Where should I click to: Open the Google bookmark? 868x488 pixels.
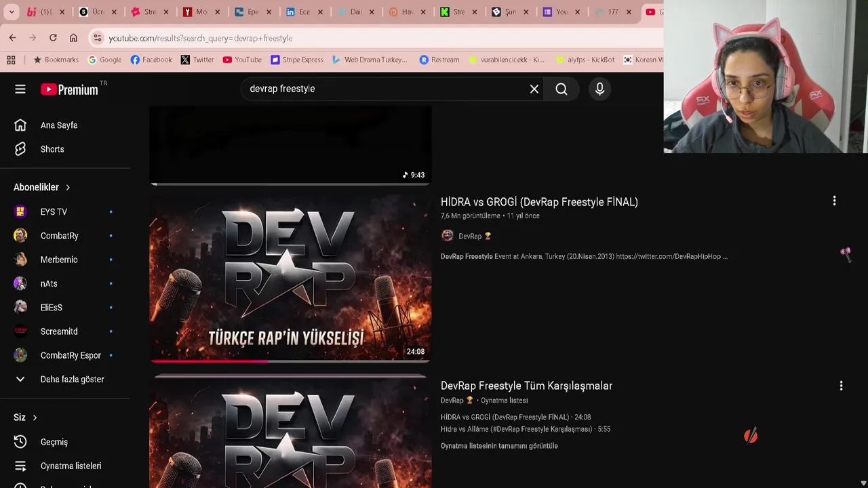104,60
